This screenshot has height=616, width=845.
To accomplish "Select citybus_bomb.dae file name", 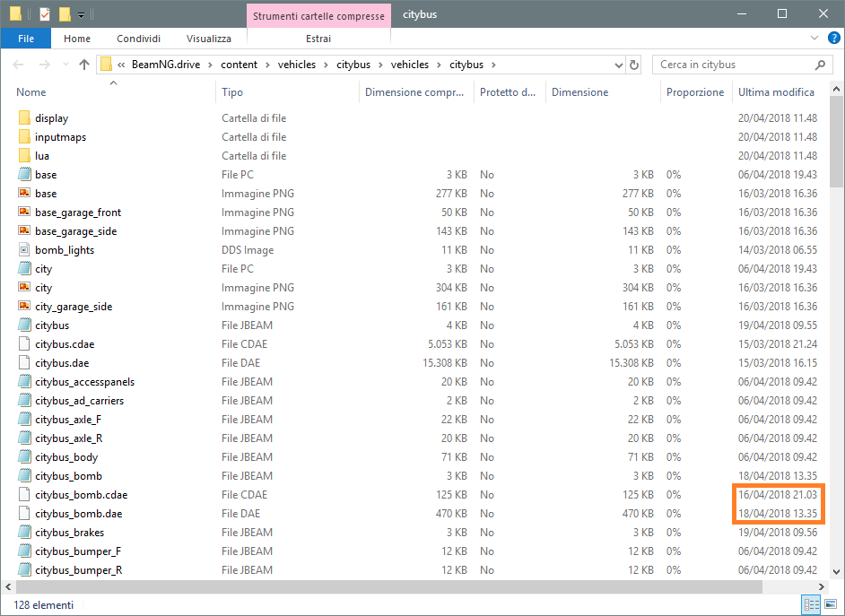I will click(79, 514).
